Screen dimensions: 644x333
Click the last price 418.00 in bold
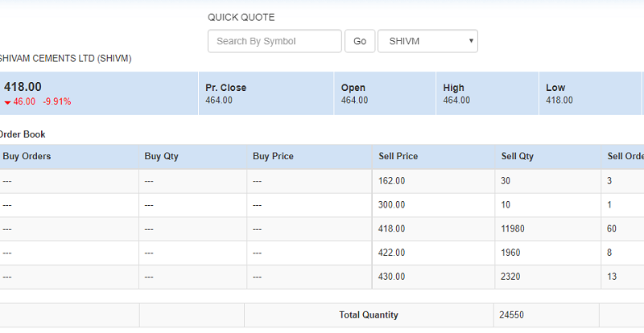(x=23, y=87)
